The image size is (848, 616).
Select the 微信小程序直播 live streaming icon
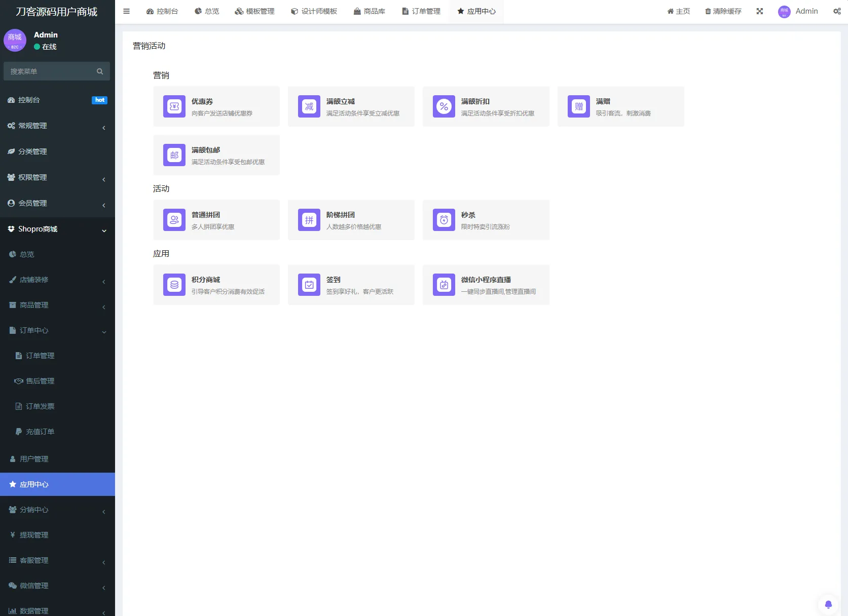pyautogui.click(x=444, y=285)
